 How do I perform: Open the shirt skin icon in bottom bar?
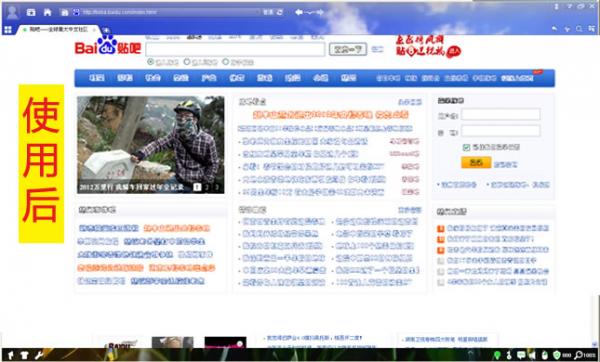(x=24, y=355)
